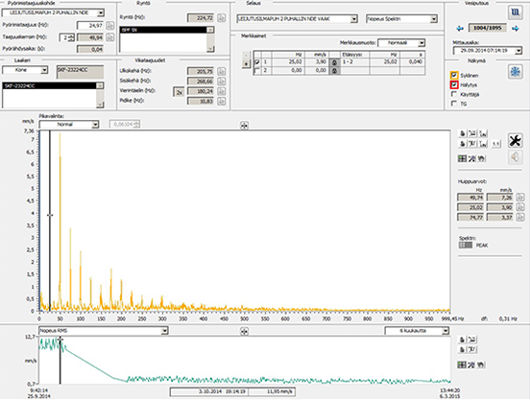Click the snowflake freeze view button

(515, 72)
